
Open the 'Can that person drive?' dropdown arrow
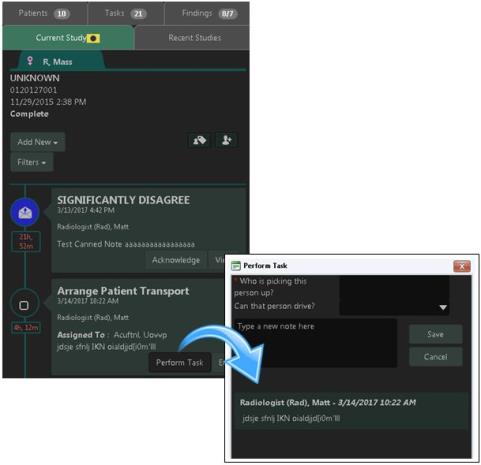(x=443, y=307)
